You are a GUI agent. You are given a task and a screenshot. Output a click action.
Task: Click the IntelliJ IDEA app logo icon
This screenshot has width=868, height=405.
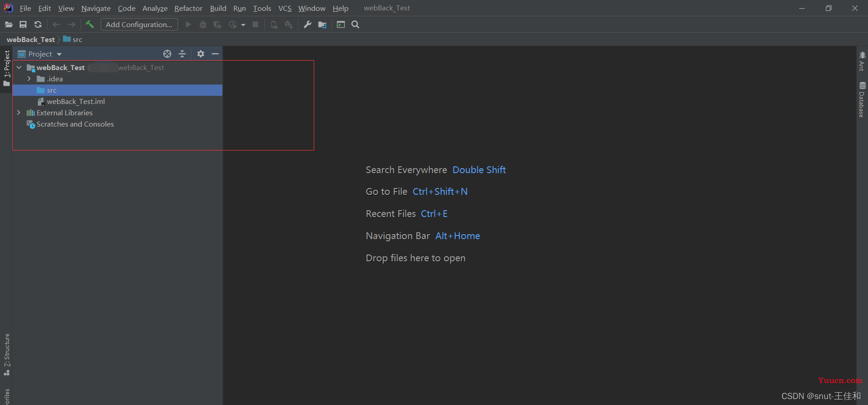pyautogui.click(x=9, y=8)
